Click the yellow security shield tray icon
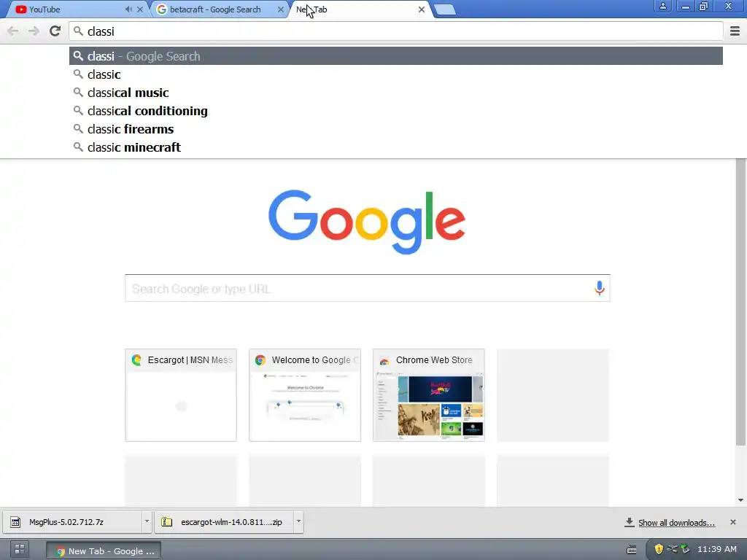 pyautogui.click(x=659, y=549)
